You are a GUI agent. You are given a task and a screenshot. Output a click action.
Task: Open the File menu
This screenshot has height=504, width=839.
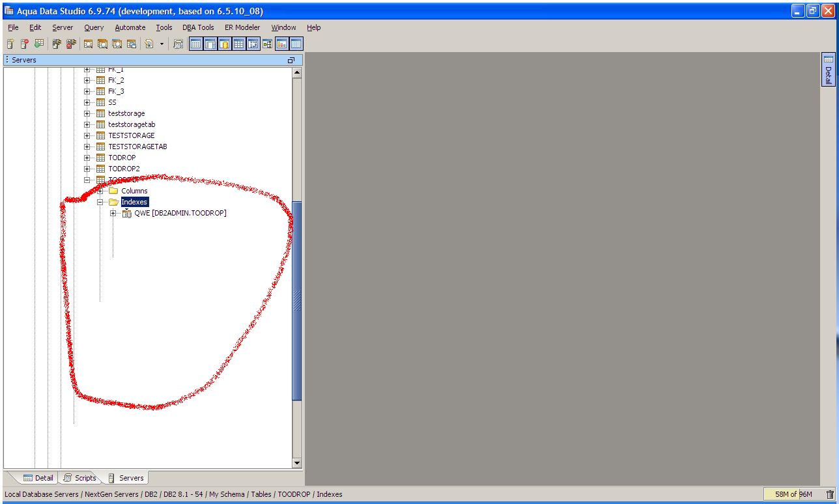pos(13,27)
